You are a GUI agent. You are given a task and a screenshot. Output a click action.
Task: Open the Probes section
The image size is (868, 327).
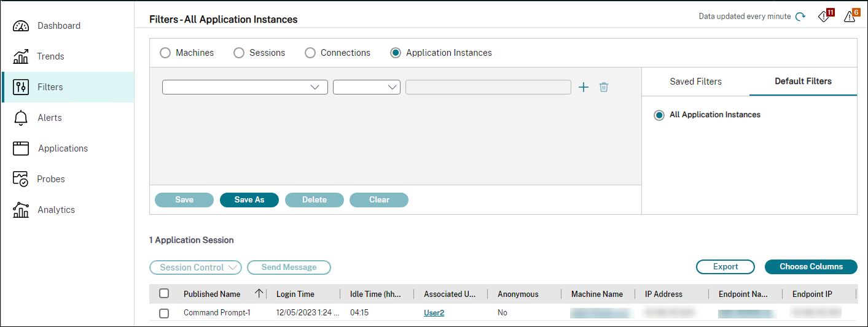pyautogui.click(x=51, y=179)
